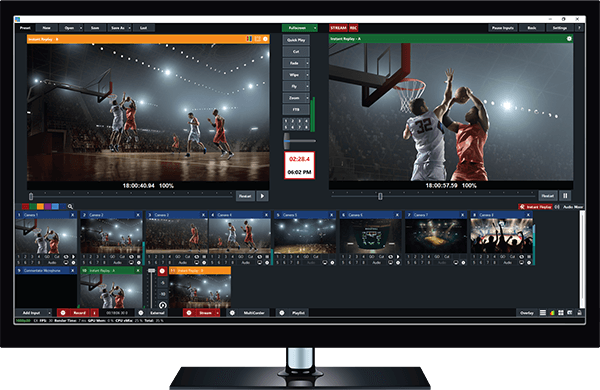Adjust the transition T-bar slider handle
Viewport: 600px width, 390px height.
pos(287,141)
